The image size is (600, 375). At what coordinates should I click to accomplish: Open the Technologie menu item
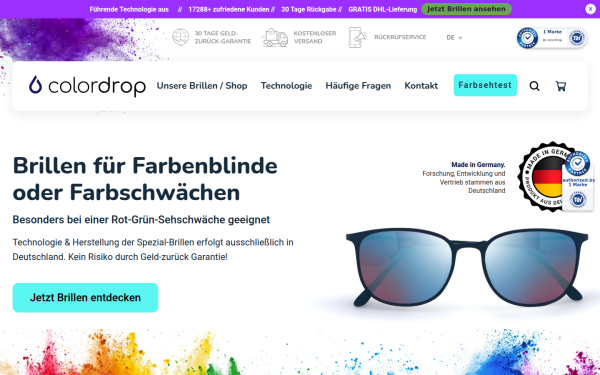pyautogui.click(x=286, y=86)
